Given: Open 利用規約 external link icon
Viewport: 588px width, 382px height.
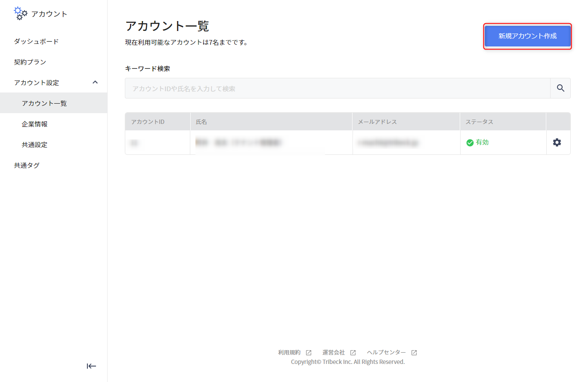Looking at the screenshot, I should coord(308,352).
